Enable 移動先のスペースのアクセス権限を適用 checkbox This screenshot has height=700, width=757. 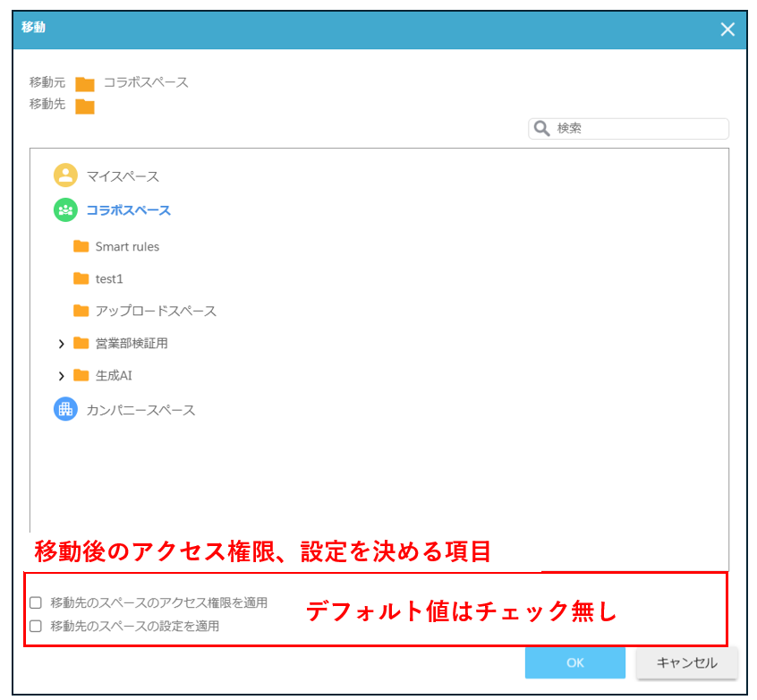[36, 602]
